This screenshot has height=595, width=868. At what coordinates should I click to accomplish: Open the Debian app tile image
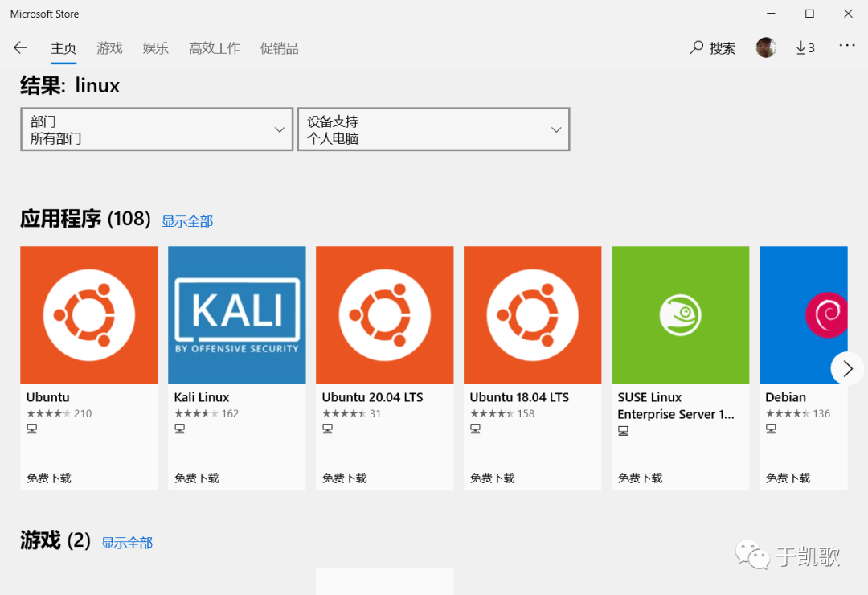803,314
